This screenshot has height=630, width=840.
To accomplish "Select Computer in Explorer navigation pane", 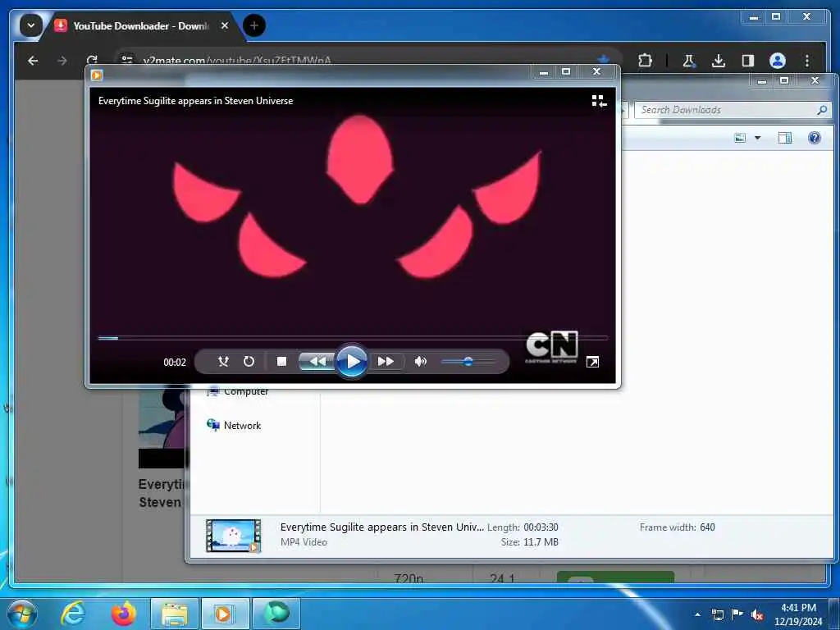I will 238,392.
